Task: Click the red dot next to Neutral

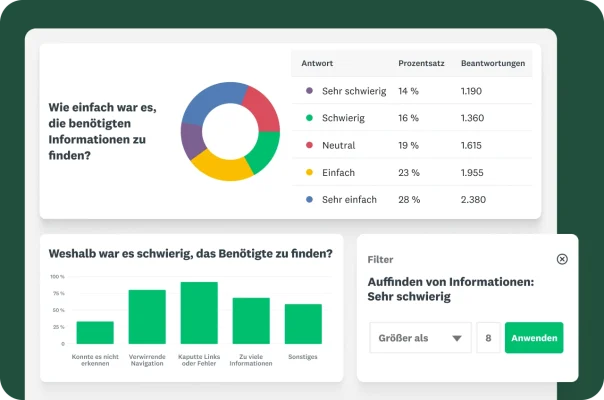Action: [309, 145]
